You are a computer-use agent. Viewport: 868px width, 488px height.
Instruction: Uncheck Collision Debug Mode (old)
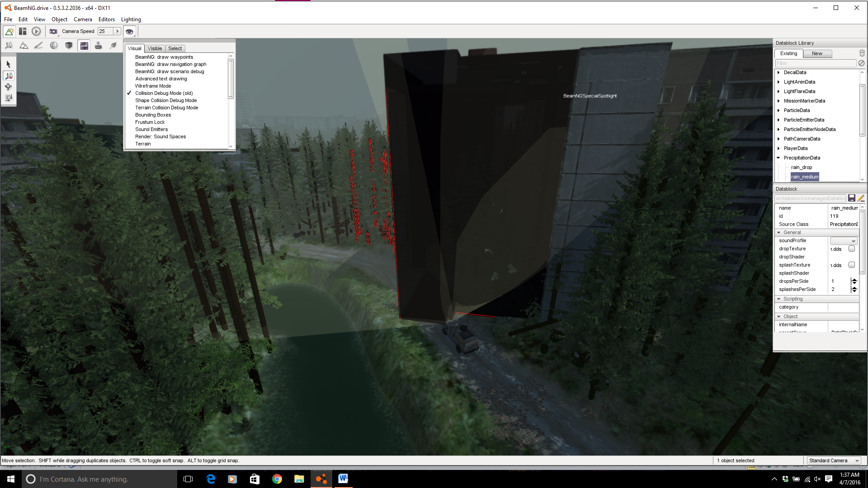click(x=164, y=93)
